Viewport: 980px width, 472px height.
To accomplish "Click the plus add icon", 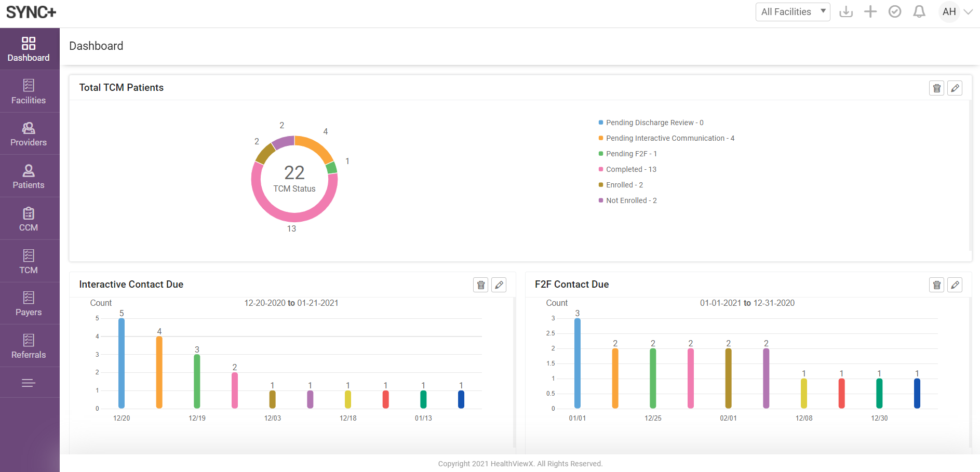I will pyautogui.click(x=870, y=11).
